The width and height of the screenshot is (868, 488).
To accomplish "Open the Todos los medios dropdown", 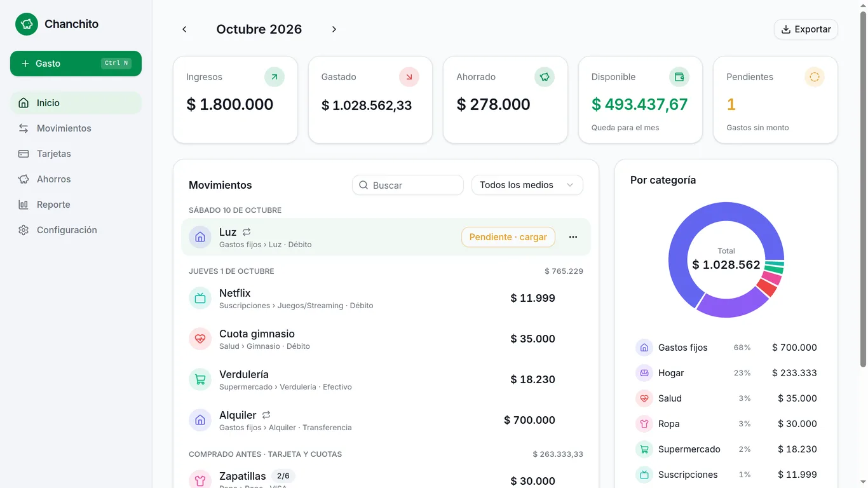I will [x=527, y=185].
